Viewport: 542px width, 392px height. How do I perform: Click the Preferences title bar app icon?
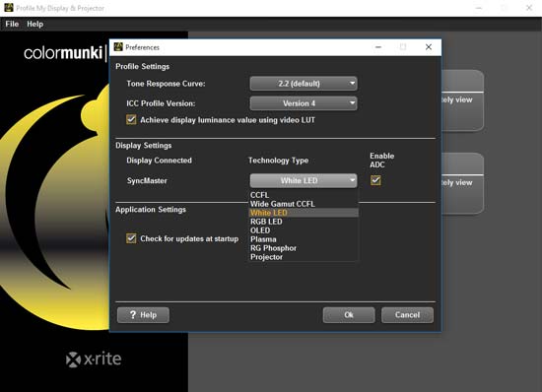click(118, 47)
